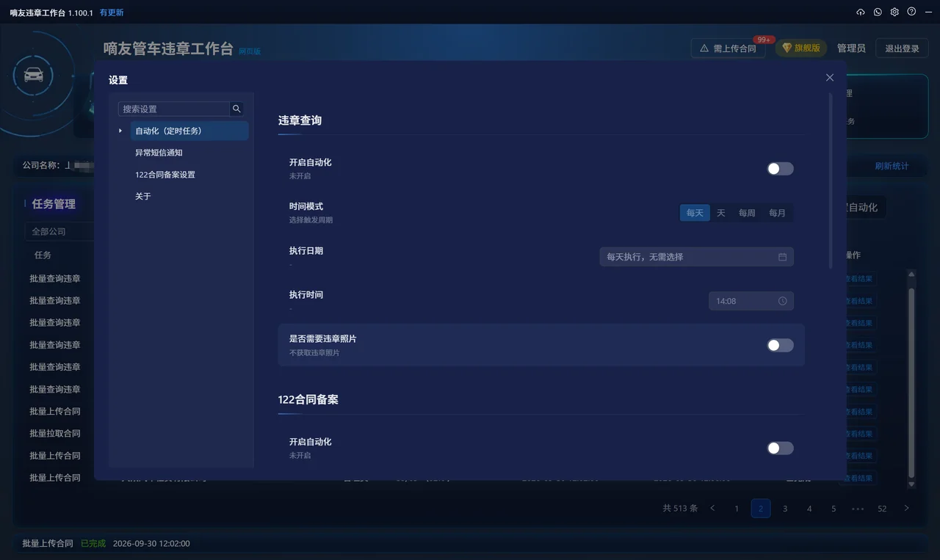Click the task table vertical scrollbar thumb
Screen dimensions: 940x560
(911, 382)
